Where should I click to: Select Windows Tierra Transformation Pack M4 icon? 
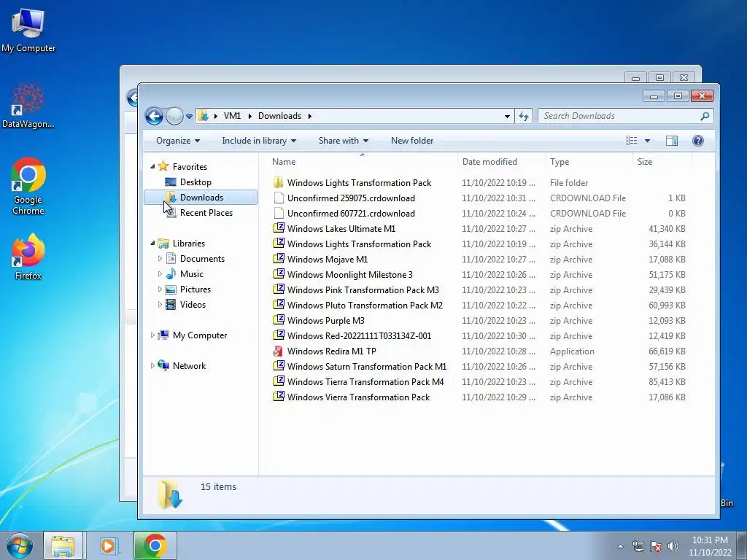click(x=279, y=381)
